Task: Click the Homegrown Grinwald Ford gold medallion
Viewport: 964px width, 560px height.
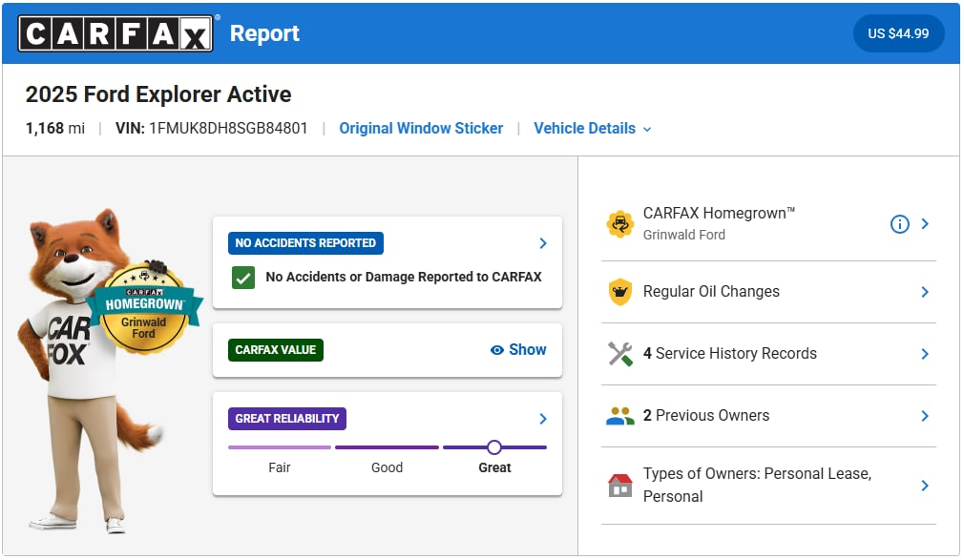Action: [x=144, y=308]
